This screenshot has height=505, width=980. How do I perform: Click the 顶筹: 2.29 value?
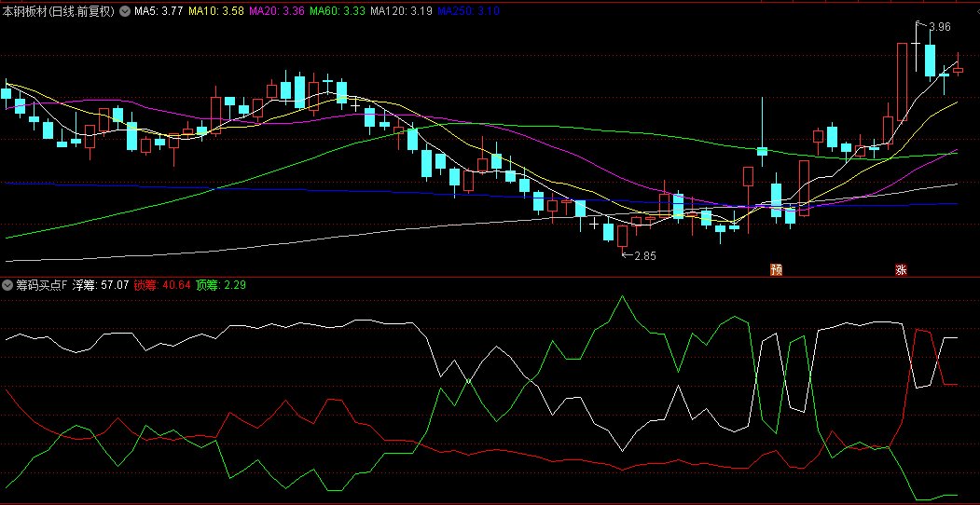coord(221,285)
